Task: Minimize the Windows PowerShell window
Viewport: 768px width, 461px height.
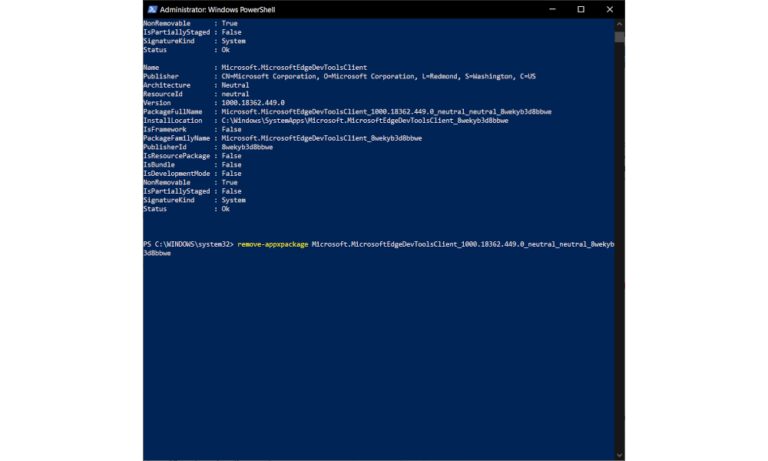Action: pyautogui.click(x=552, y=9)
